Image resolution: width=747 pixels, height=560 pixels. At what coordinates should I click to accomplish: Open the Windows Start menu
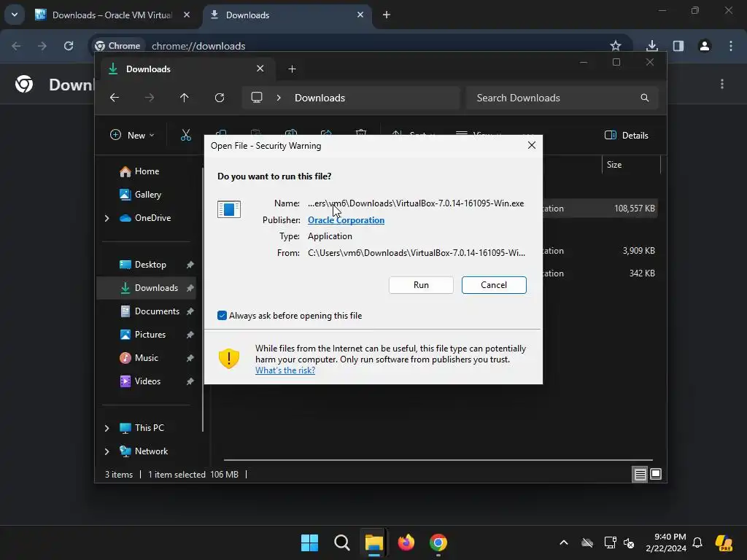point(309,542)
